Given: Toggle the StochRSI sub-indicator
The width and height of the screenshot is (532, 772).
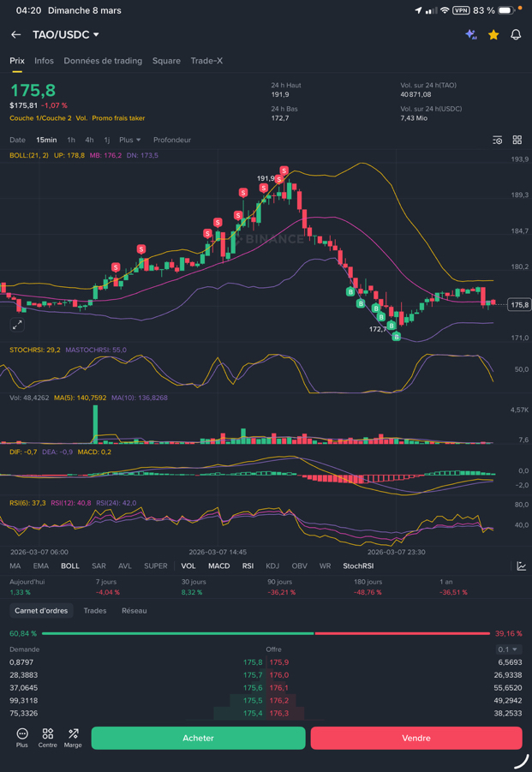Looking at the screenshot, I should click(358, 566).
